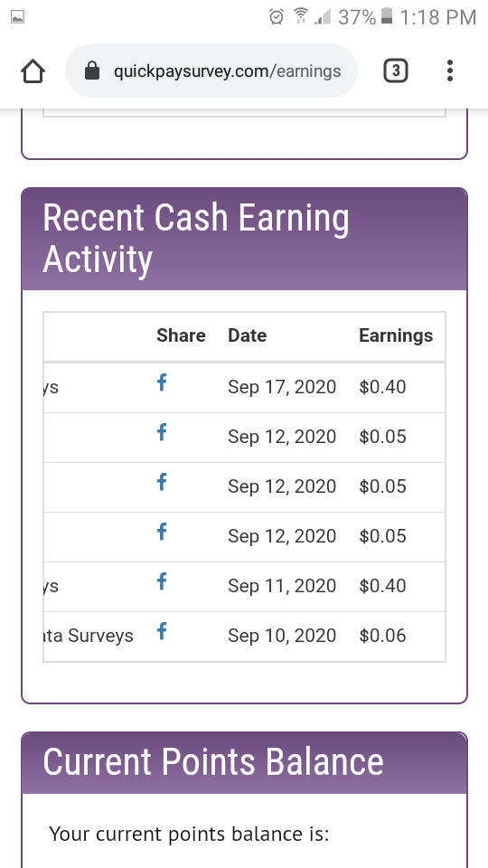Share Sep 17, 2020 earning on Facebook
The image size is (488, 868).
coord(162,382)
